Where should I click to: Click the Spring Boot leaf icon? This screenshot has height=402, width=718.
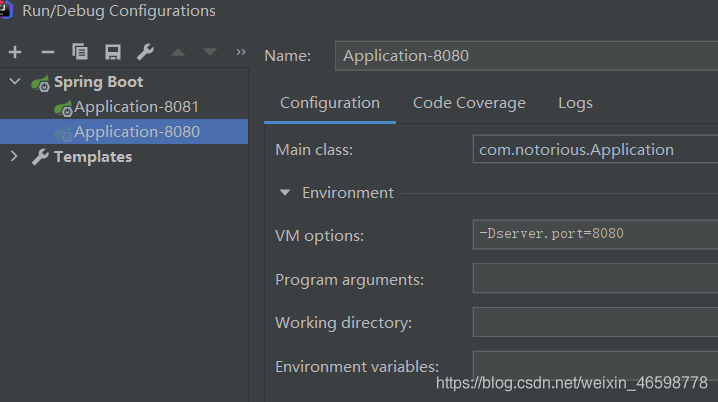[40, 84]
